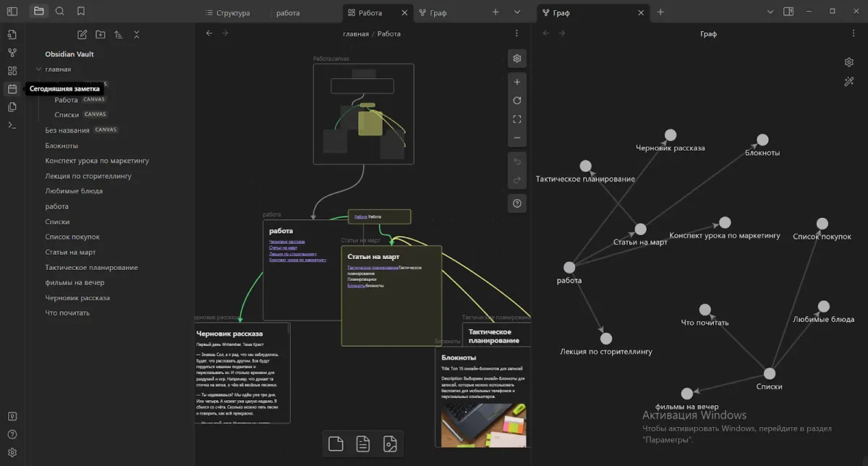868x466 pixels.
Task: Open tab list dropdown in left pane
Action: click(x=516, y=12)
